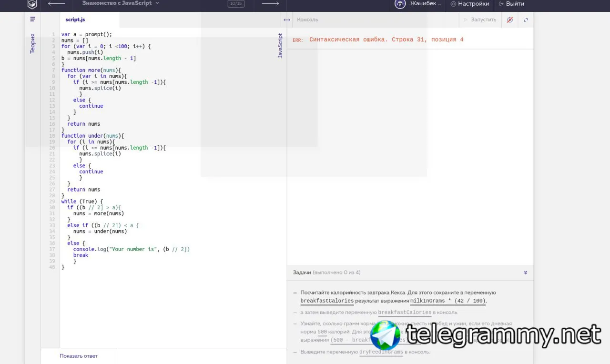Toggle the crossed-out eye auto-run icon
Screen dimensions: 610x364
click(x=509, y=20)
